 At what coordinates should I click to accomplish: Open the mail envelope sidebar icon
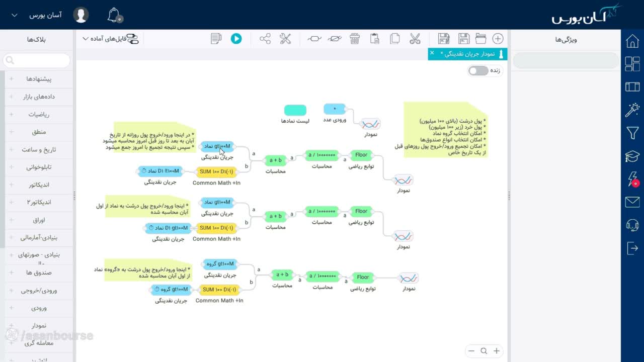click(x=632, y=202)
